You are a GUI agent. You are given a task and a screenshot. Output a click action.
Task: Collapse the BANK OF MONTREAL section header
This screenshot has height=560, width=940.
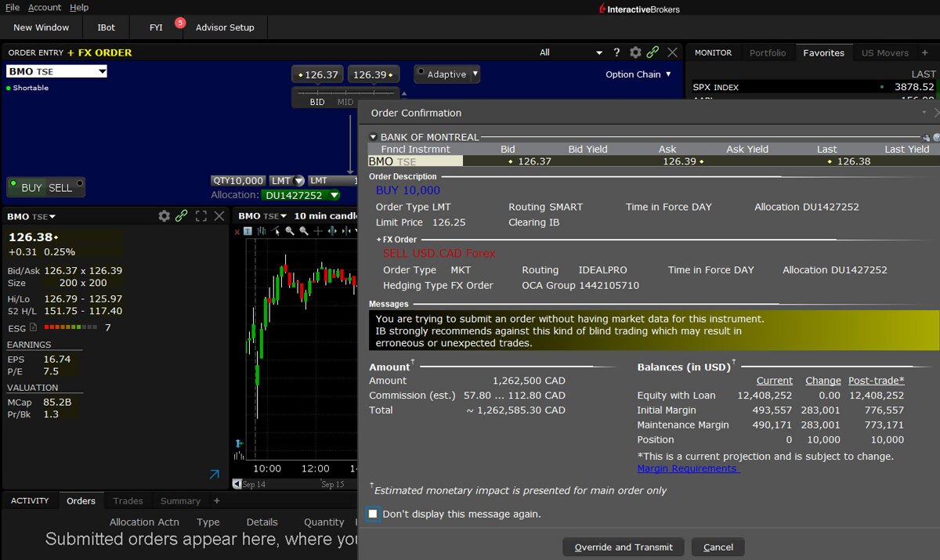(x=372, y=136)
